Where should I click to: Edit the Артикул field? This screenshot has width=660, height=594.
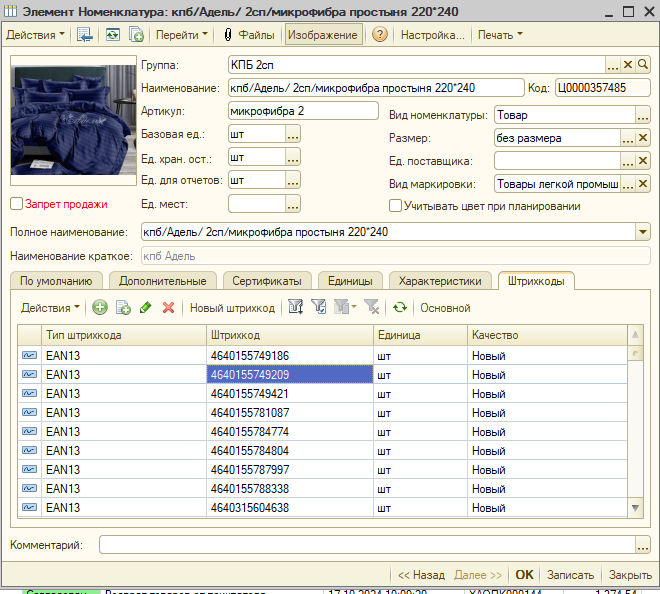303,111
